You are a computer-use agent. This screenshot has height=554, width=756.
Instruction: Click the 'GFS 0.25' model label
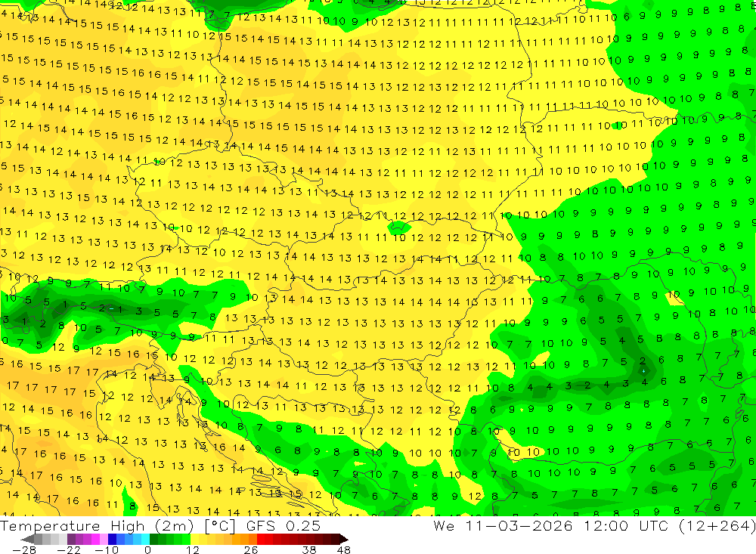point(283,526)
